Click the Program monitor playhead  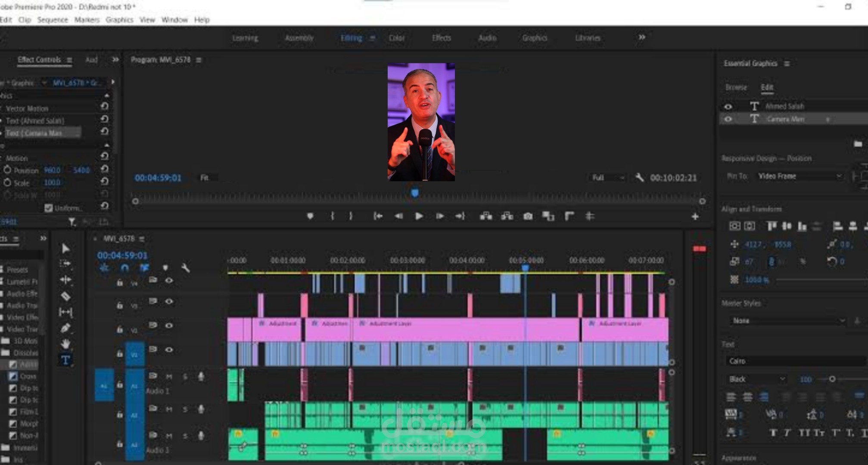tap(414, 193)
